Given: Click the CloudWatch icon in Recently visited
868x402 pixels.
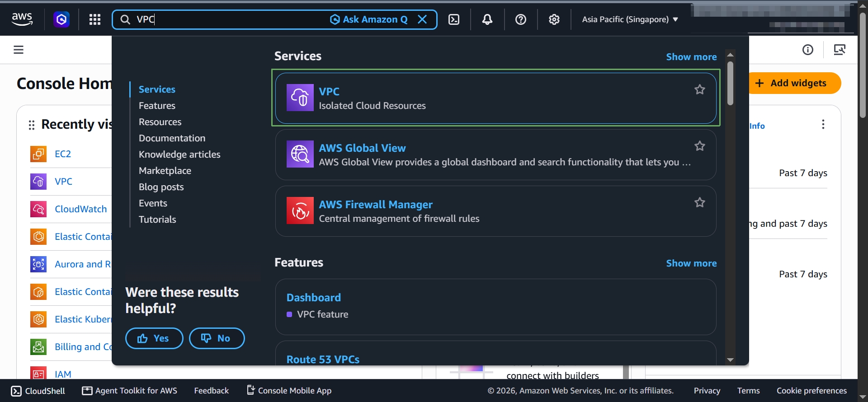Looking at the screenshot, I should point(38,209).
